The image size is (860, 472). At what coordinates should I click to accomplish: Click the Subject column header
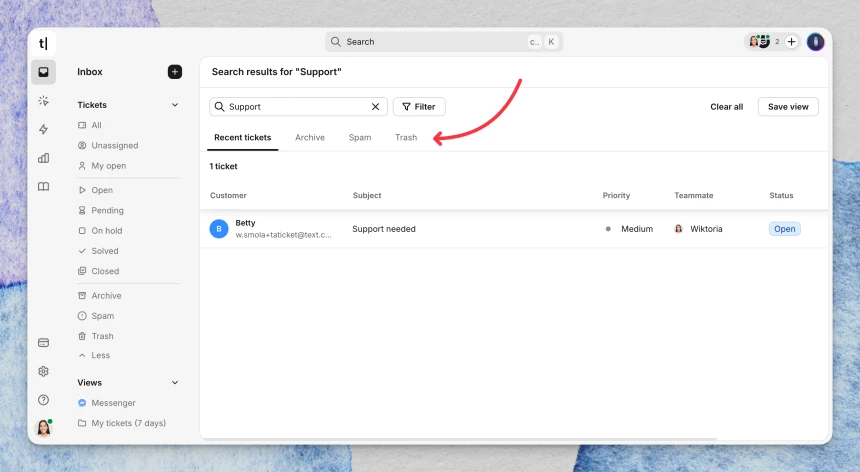(x=367, y=196)
